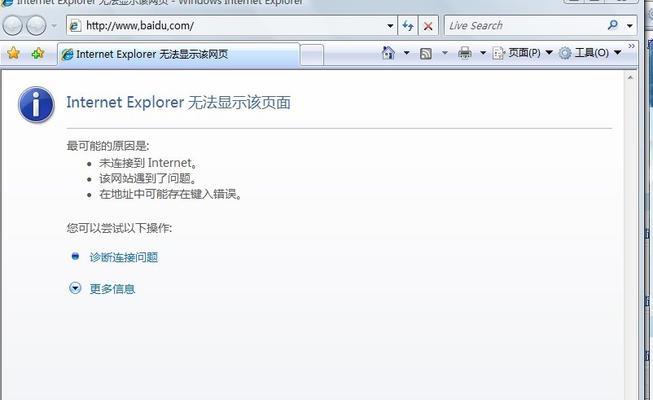This screenshot has height=400, width=653.
Task: Click the heading Internet Explorer 无法显示该页面
Action: [178, 102]
